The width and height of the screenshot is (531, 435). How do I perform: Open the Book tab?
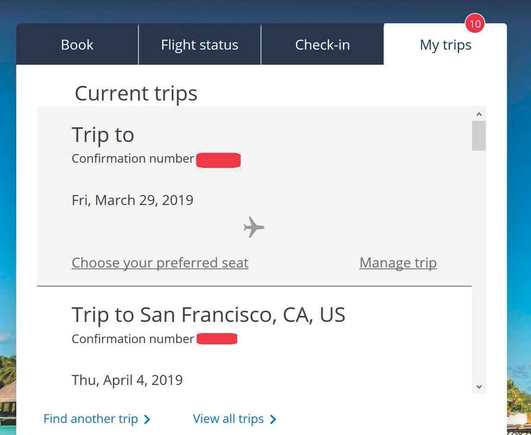tap(77, 44)
